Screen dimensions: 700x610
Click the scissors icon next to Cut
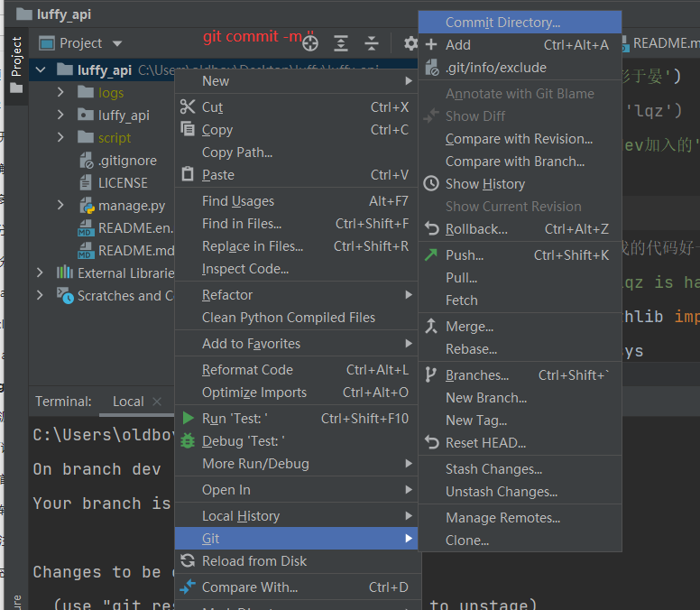pyautogui.click(x=188, y=106)
